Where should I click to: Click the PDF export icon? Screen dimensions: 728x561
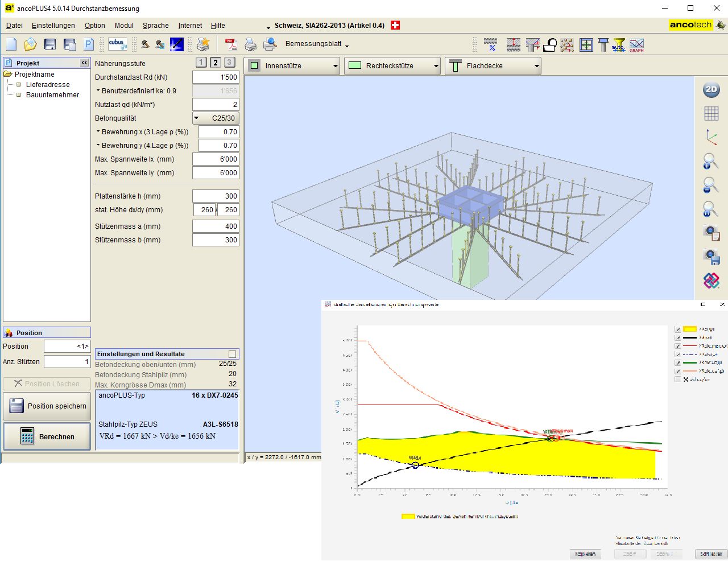[231, 44]
